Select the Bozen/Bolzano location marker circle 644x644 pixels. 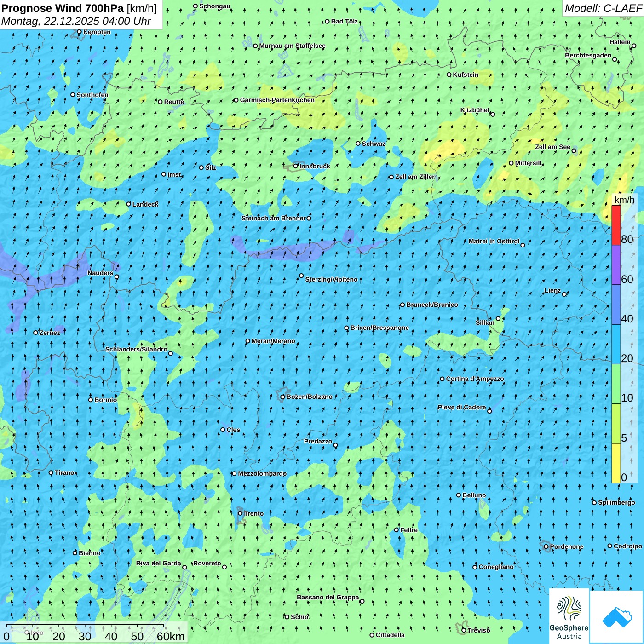click(x=282, y=397)
